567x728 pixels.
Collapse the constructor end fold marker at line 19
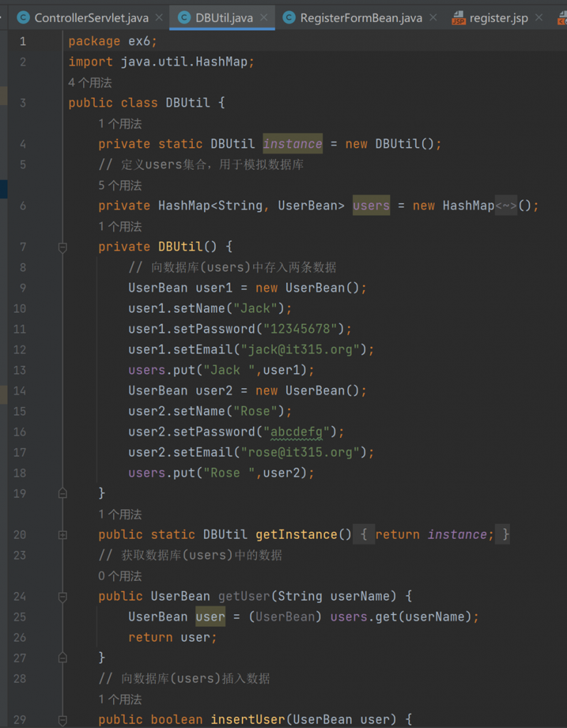click(x=63, y=493)
